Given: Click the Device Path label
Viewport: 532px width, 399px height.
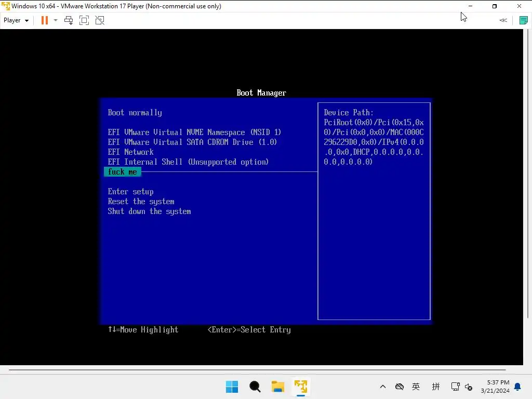Looking at the screenshot, I should [349, 113].
